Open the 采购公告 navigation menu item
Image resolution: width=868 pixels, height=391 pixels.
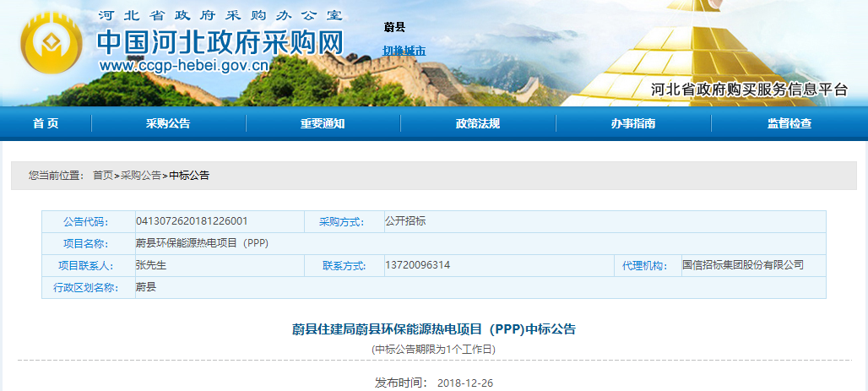[x=168, y=123]
